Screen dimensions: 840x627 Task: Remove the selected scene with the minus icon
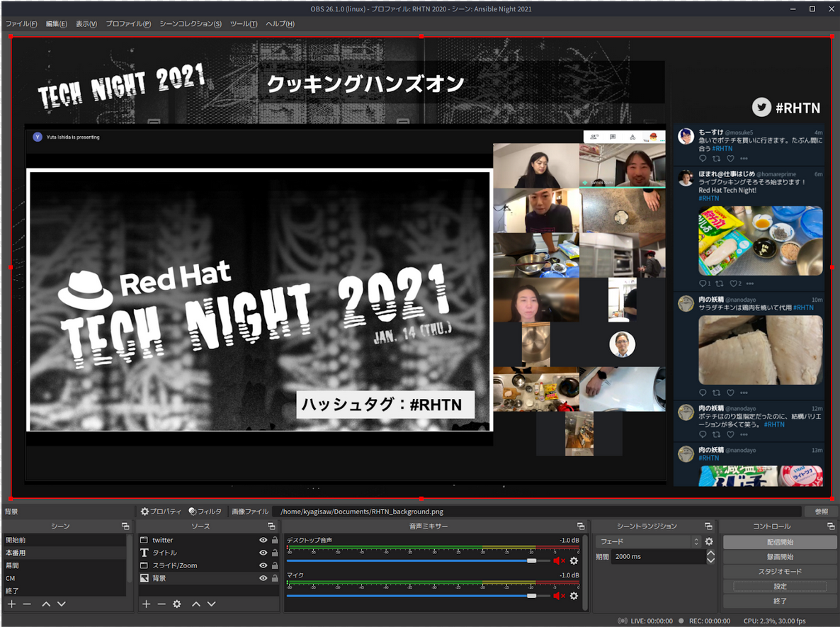coord(27,604)
